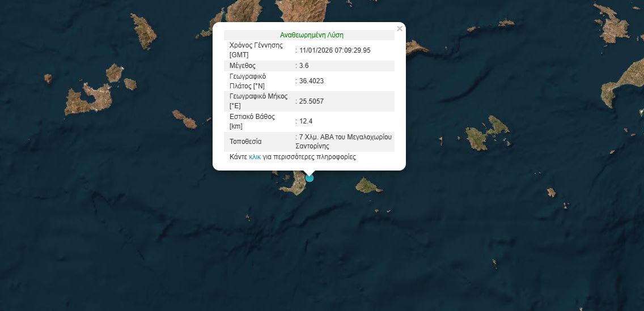
Task: Click the teal earthquake epicenter marker
Action: tap(310, 177)
